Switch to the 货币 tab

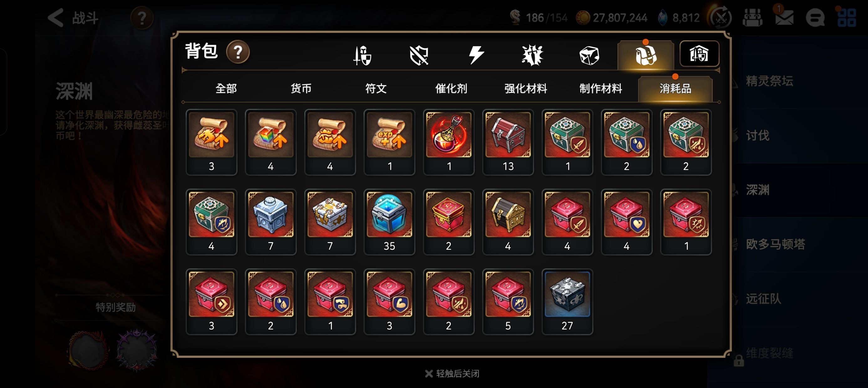(301, 89)
